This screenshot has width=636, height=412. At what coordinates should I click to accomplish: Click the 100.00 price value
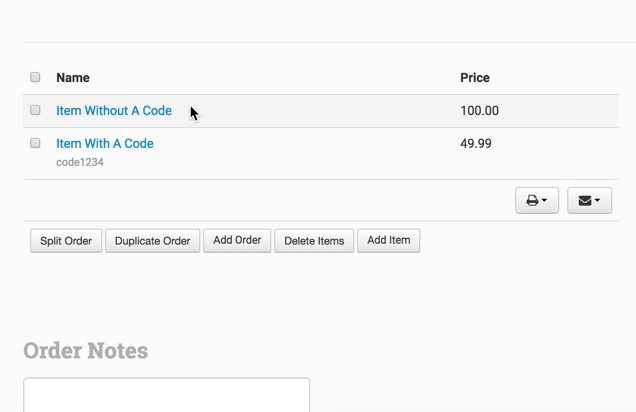(479, 111)
